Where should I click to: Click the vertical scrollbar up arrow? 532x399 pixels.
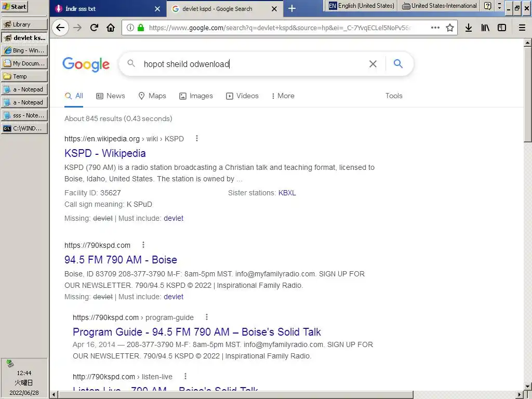click(528, 43)
